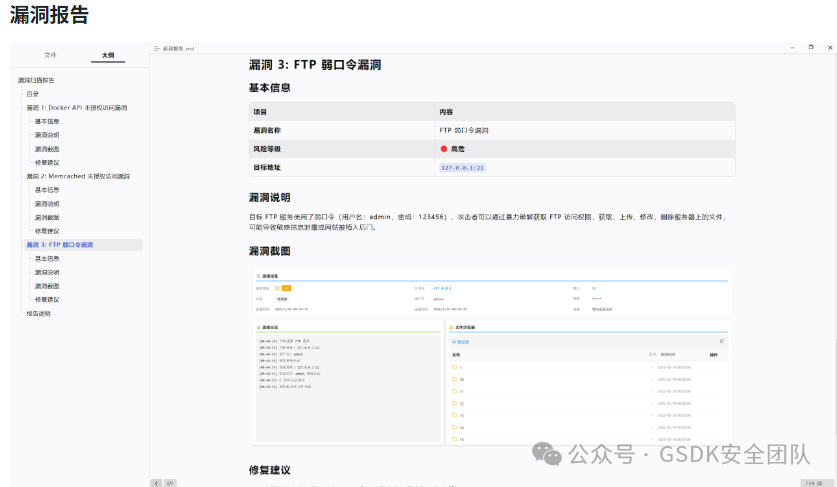Switch to the 文件 sidebar tab

(x=50, y=55)
